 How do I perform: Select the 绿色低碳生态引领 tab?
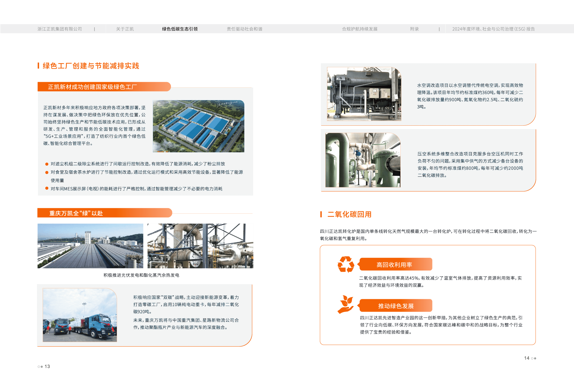tap(180, 29)
